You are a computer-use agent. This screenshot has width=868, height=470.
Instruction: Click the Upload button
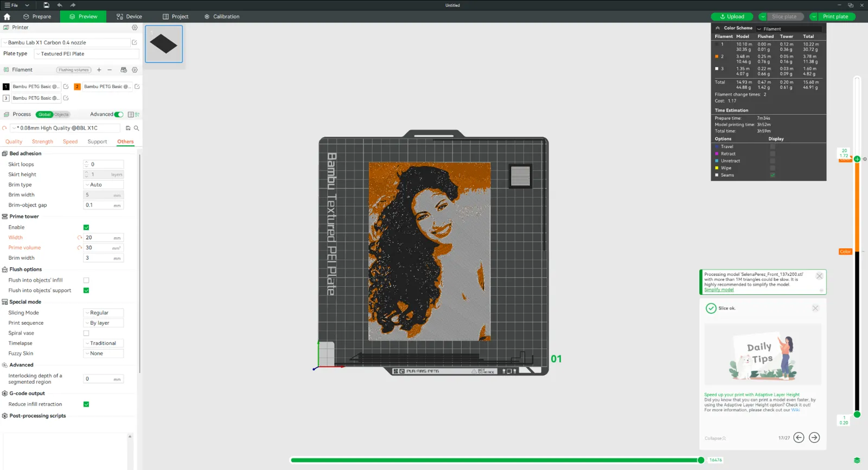[732, 17]
